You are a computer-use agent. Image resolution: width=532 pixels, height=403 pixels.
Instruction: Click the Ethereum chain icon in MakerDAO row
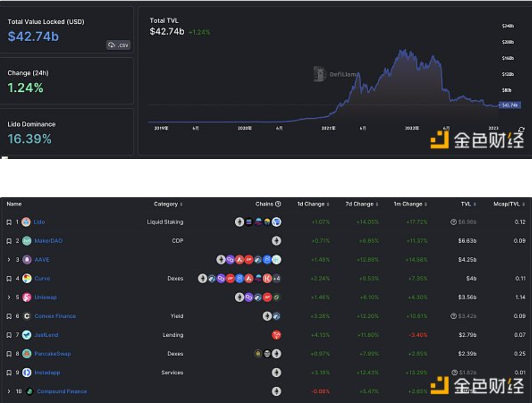click(276, 241)
